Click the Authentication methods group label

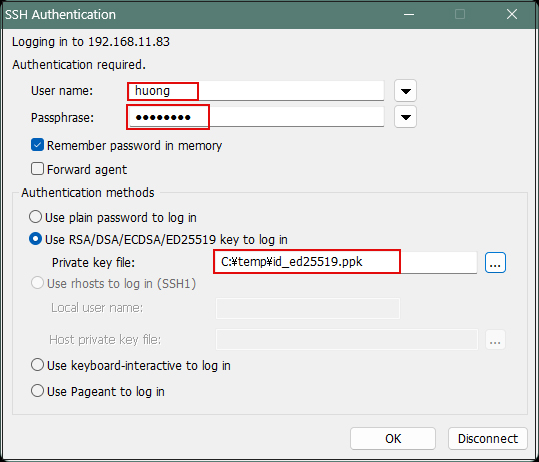coord(88,193)
